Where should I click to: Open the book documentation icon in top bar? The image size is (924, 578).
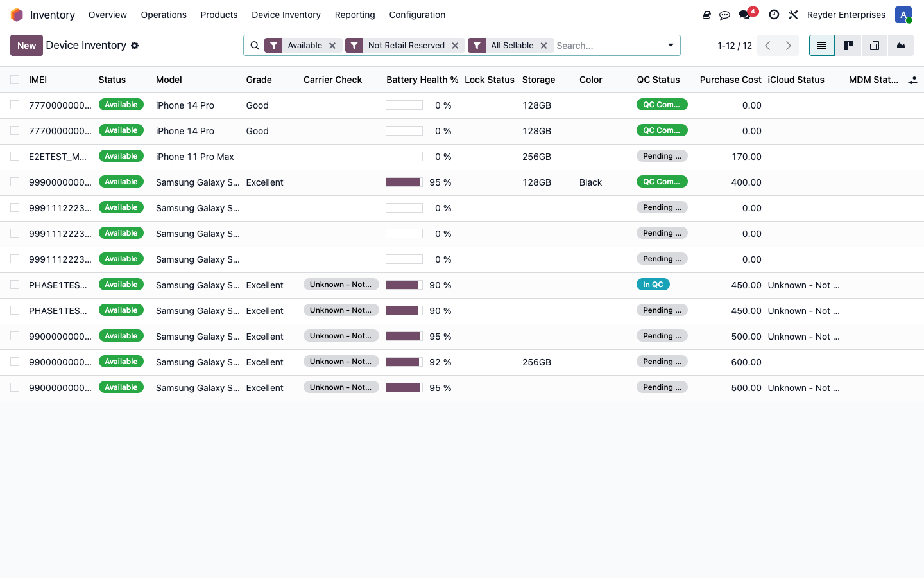706,15
